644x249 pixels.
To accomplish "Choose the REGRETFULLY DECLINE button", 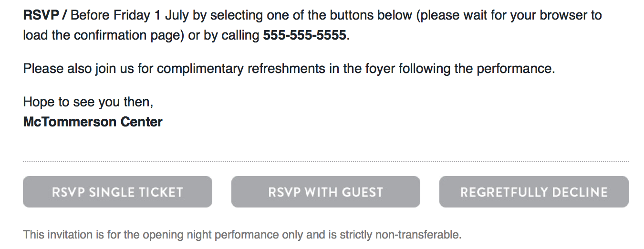I will 534,192.
